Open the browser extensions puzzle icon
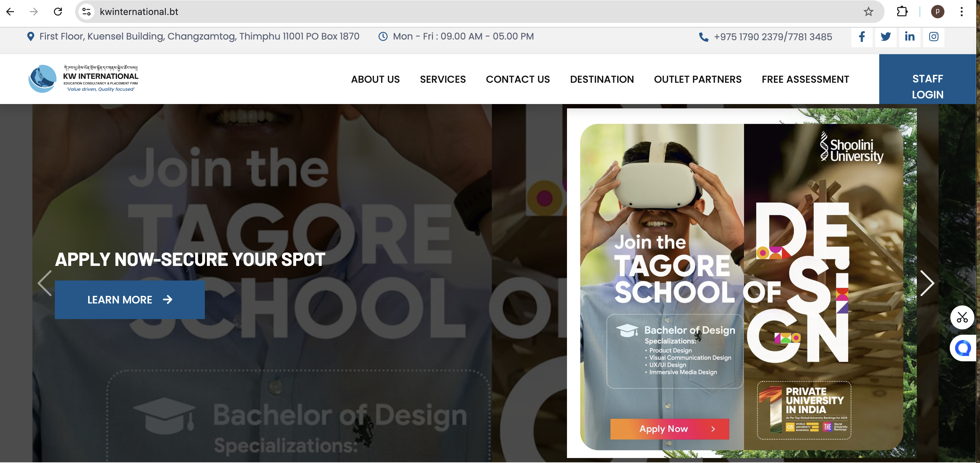The height and width of the screenshot is (463, 980). pyautogui.click(x=902, y=12)
